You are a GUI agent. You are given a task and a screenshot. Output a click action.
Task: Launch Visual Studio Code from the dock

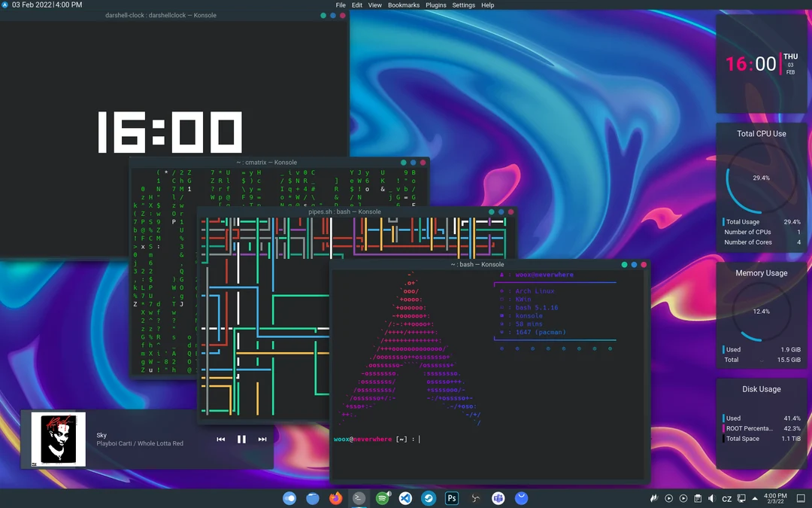405,498
